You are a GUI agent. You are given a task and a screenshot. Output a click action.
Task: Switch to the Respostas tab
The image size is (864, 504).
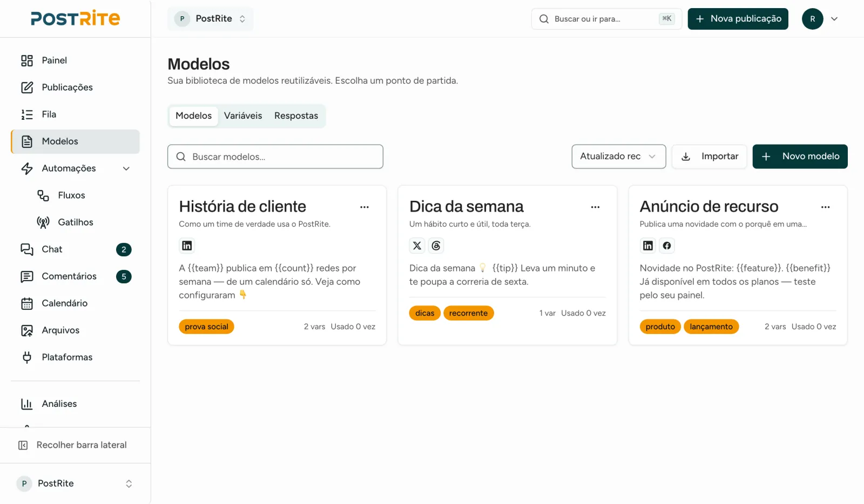point(296,116)
